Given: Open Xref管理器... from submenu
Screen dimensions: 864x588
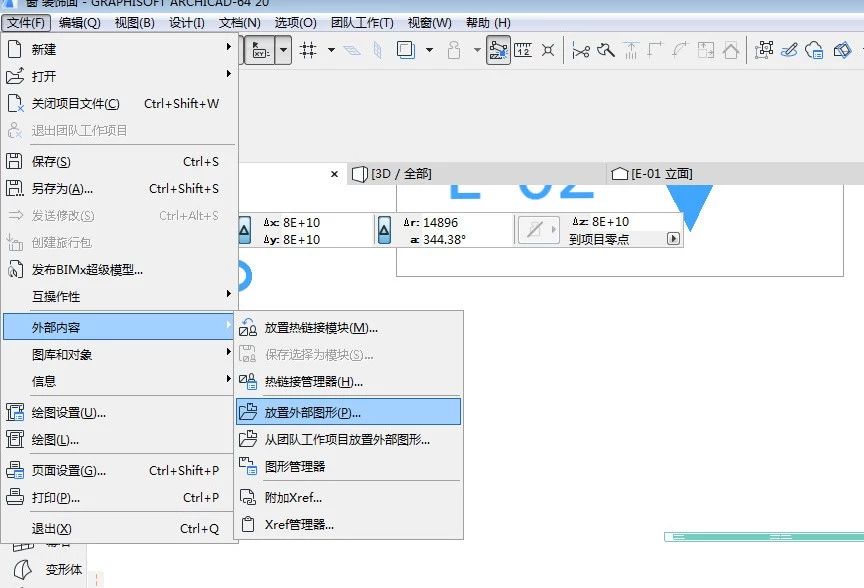Looking at the screenshot, I should point(348,525).
